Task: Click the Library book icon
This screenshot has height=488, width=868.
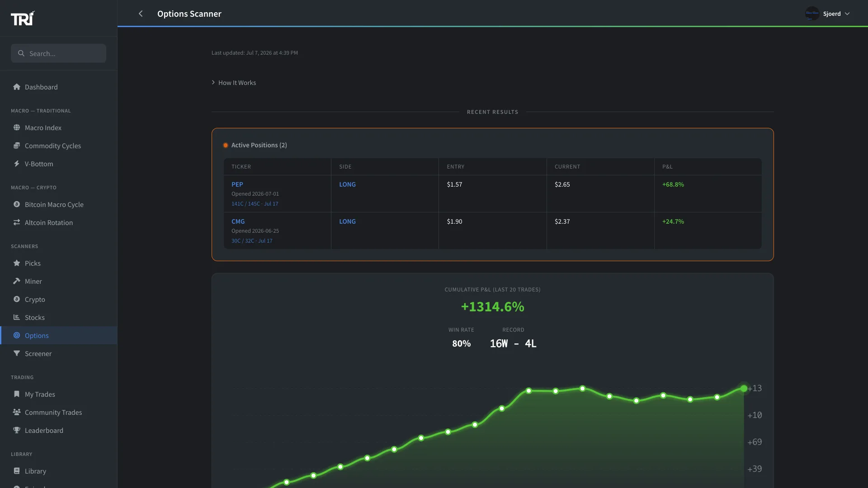Action: point(17,471)
